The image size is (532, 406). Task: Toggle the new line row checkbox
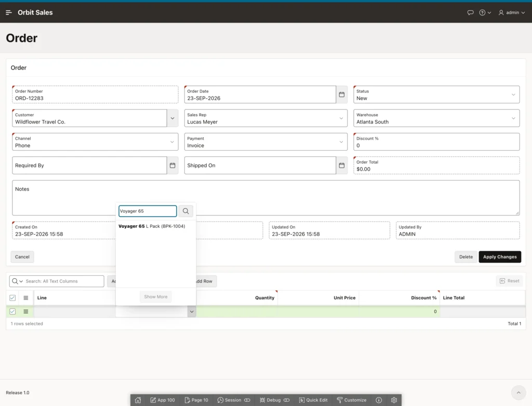click(x=12, y=312)
